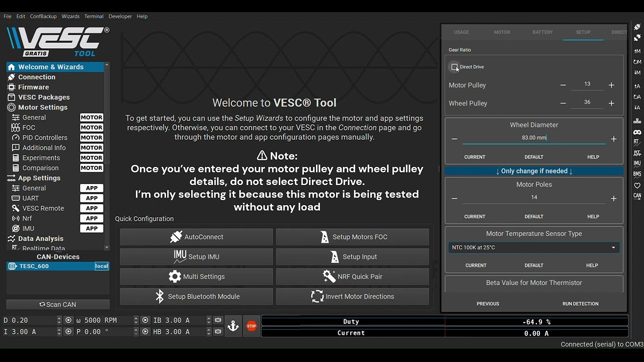
Task: Open the Developer menu
Action: click(x=120, y=17)
